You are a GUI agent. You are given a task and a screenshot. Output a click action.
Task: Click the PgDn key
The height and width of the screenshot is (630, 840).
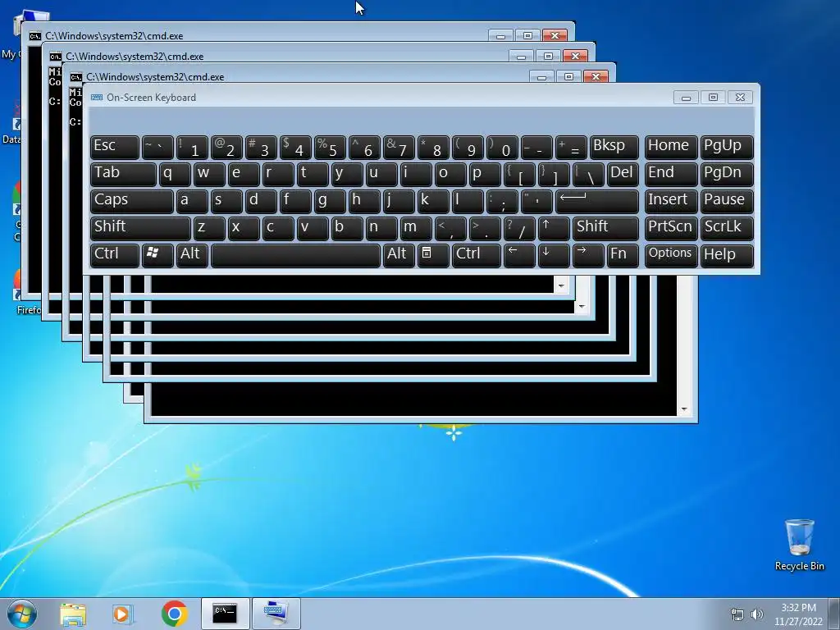[x=727, y=174]
